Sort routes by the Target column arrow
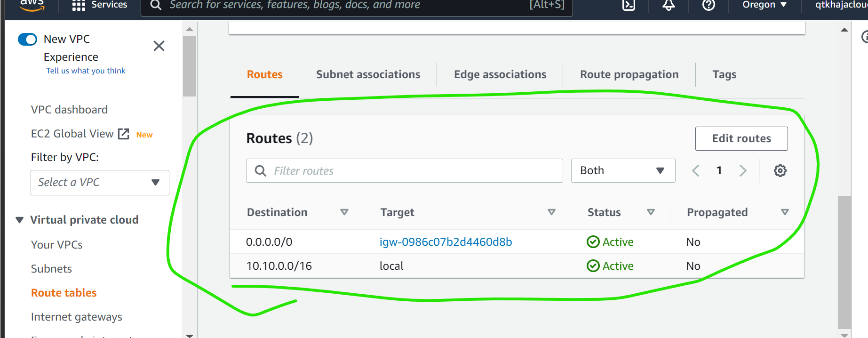This screenshot has height=338, width=868. [x=552, y=212]
